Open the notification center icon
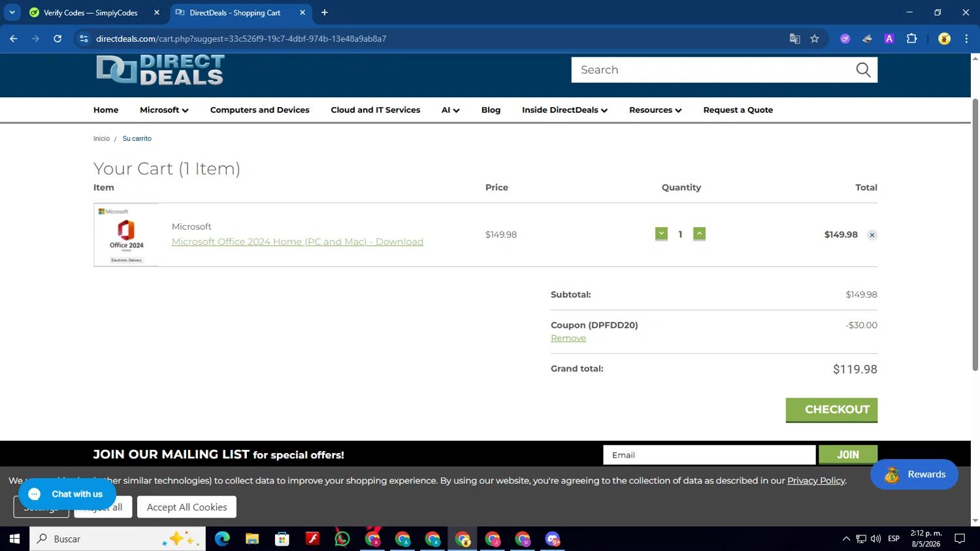 pos(960,539)
